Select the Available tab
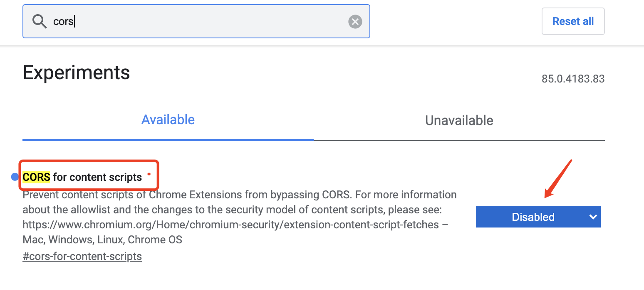Image resolution: width=644 pixels, height=290 pixels. (168, 120)
